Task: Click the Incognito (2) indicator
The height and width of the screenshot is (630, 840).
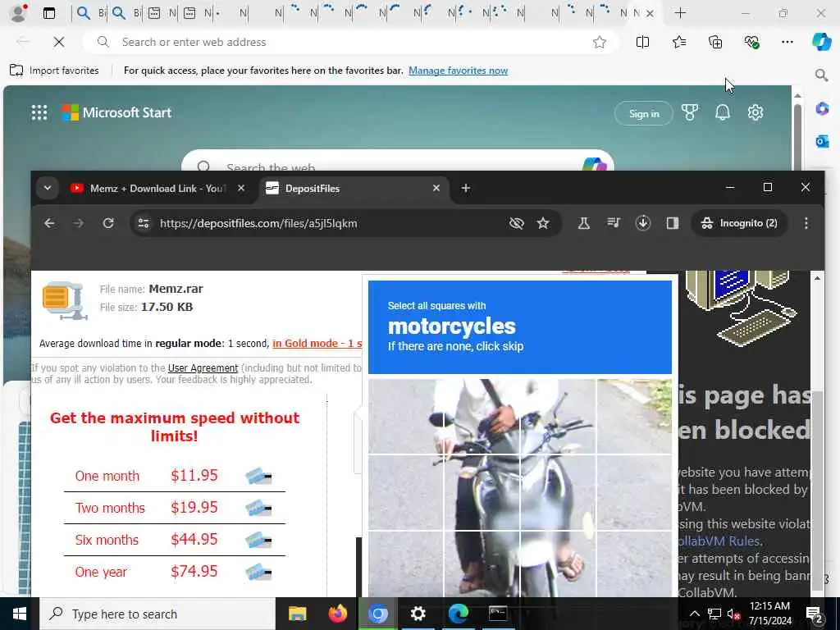Action: 739,223
